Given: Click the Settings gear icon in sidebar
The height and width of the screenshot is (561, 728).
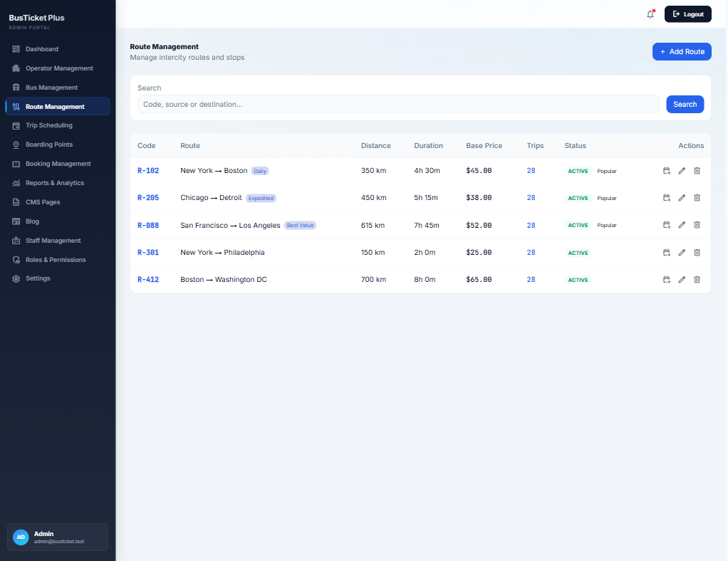Looking at the screenshot, I should [16, 278].
